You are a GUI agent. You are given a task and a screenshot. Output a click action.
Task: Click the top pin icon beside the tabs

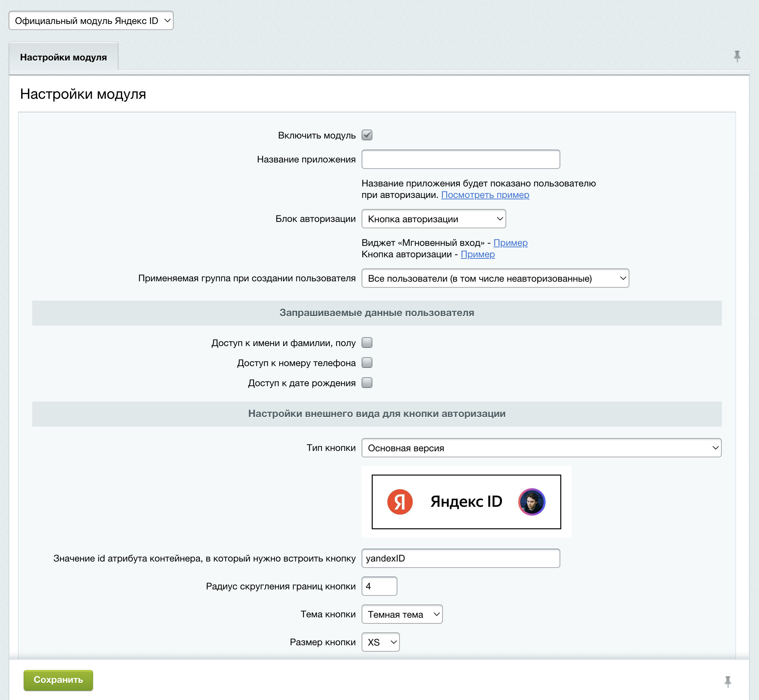[x=737, y=57]
